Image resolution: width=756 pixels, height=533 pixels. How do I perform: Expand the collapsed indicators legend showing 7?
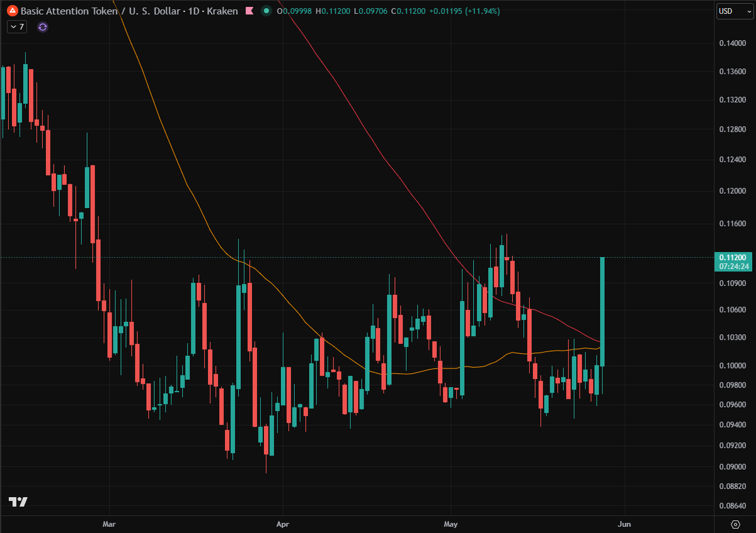point(16,27)
